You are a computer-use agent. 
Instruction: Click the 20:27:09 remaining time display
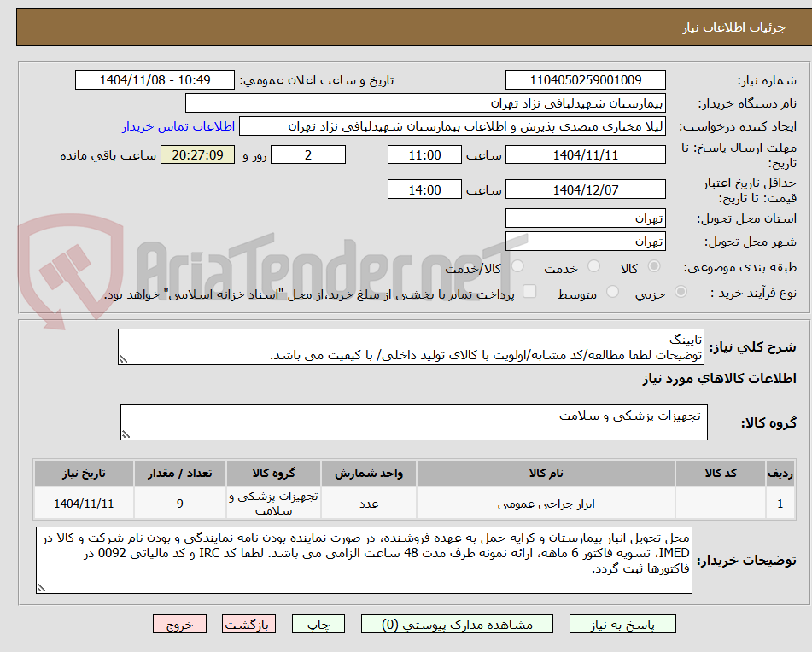197,154
